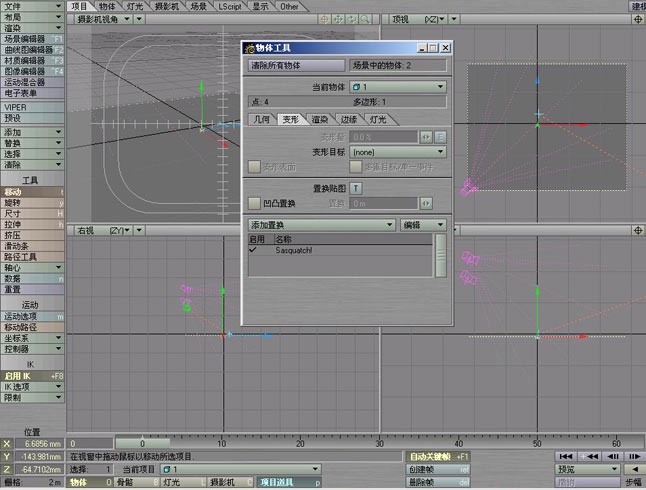Switch to the 几何 tab in object panel

pos(262,120)
